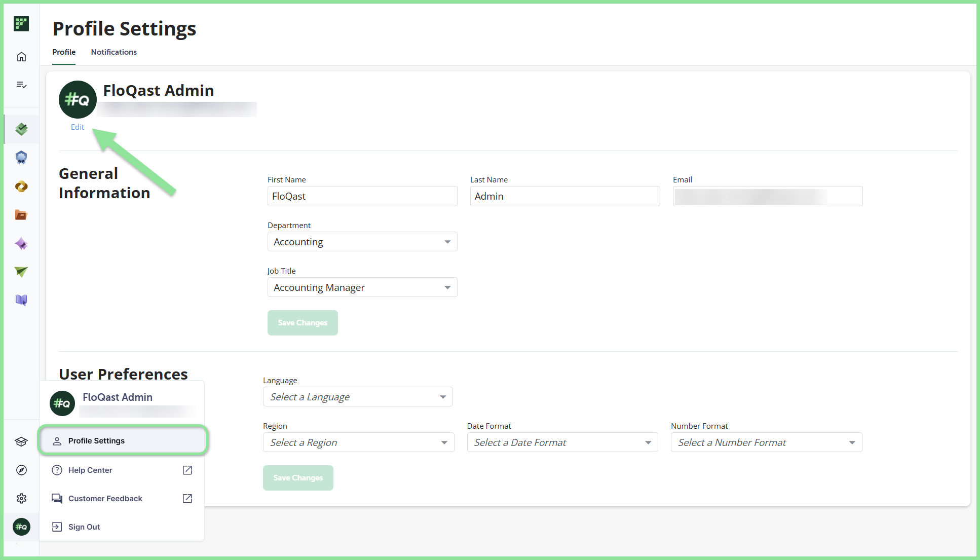This screenshot has width=980, height=560.
Task: Open the Select a Language dropdown
Action: (358, 397)
